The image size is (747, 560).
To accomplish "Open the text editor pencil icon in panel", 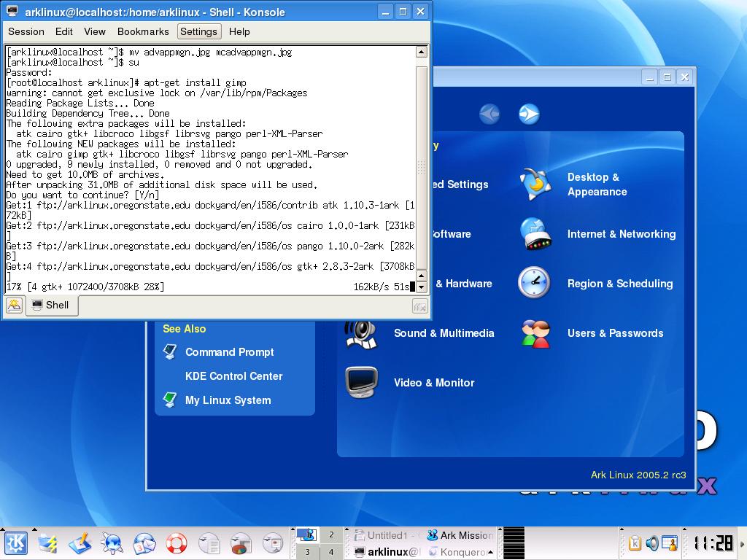I will point(80,542).
